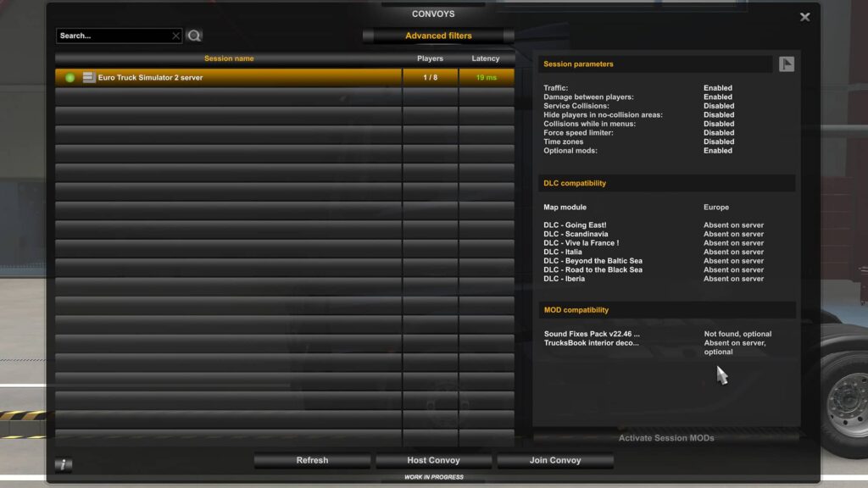Click DLC - Road to the Black Sea entry

coord(593,269)
